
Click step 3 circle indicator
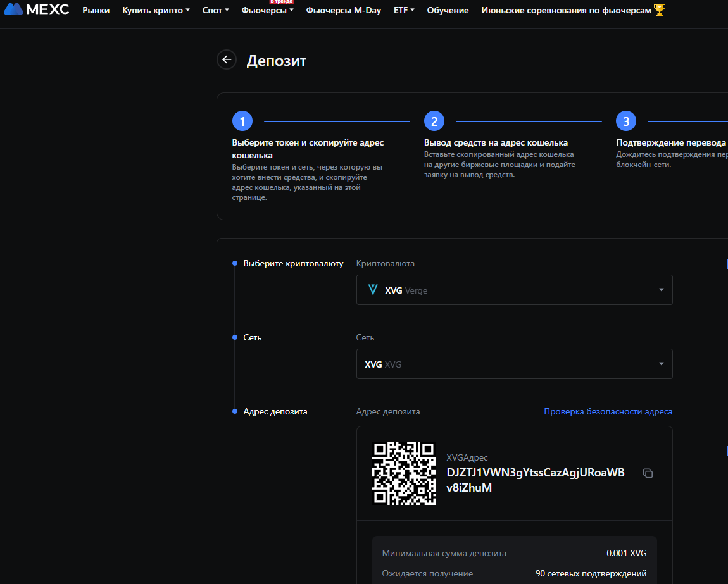(626, 121)
